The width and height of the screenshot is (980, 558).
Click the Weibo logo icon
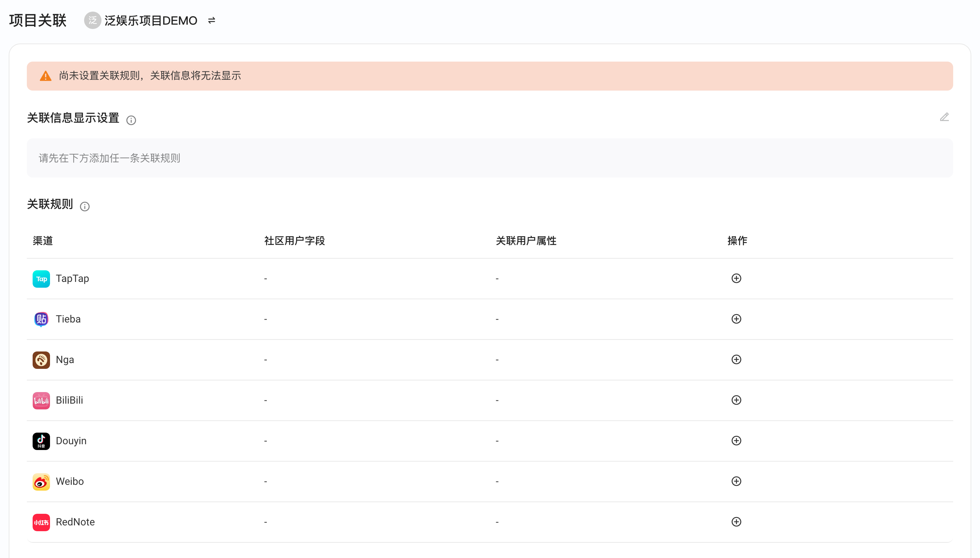click(41, 482)
